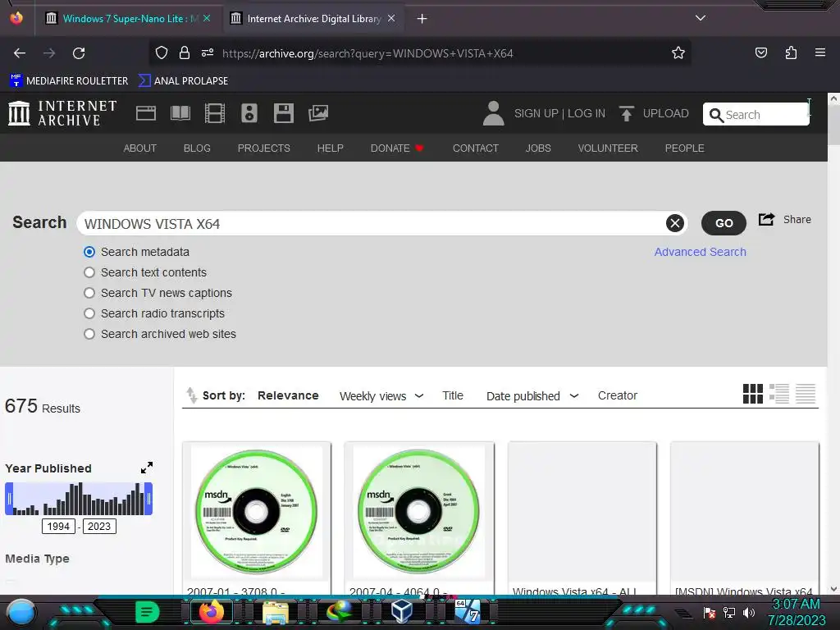Click the Upload arrow icon
This screenshot has width=840, height=630.
click(x=626, y=113)
